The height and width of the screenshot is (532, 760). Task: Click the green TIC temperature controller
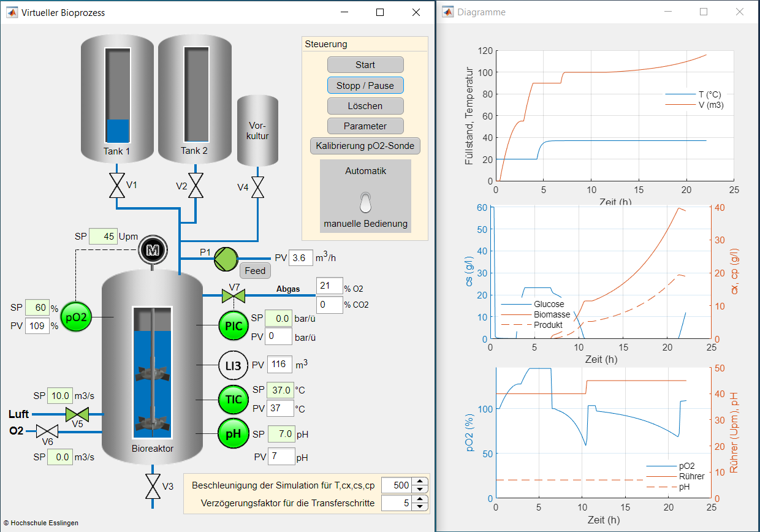point(234,400)
